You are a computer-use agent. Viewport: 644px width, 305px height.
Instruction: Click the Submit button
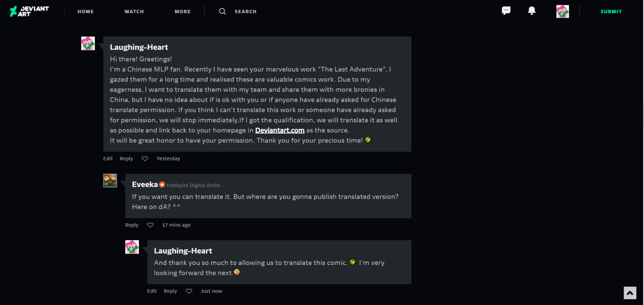[611, 11]
